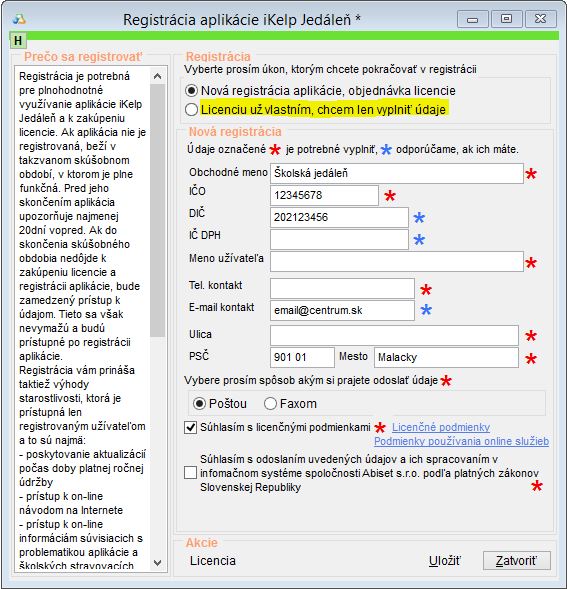567x589 pixels.
Task: Click the Prečo sa registrovať info text
Action: pyautogui.click(x=82, y=320)
